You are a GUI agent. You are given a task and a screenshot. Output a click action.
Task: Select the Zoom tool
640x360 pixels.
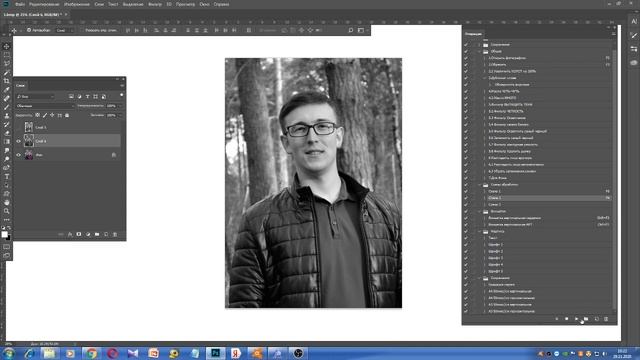click(7, 211)
